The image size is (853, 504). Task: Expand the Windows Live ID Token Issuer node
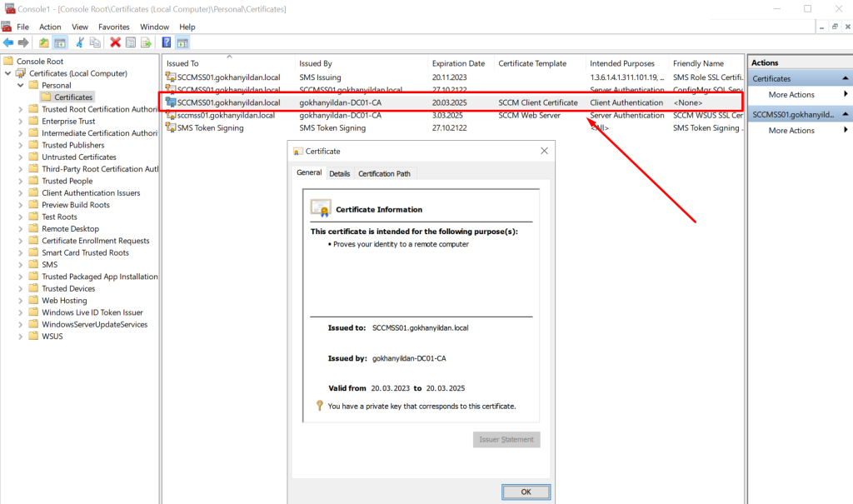tap(21, 312)
